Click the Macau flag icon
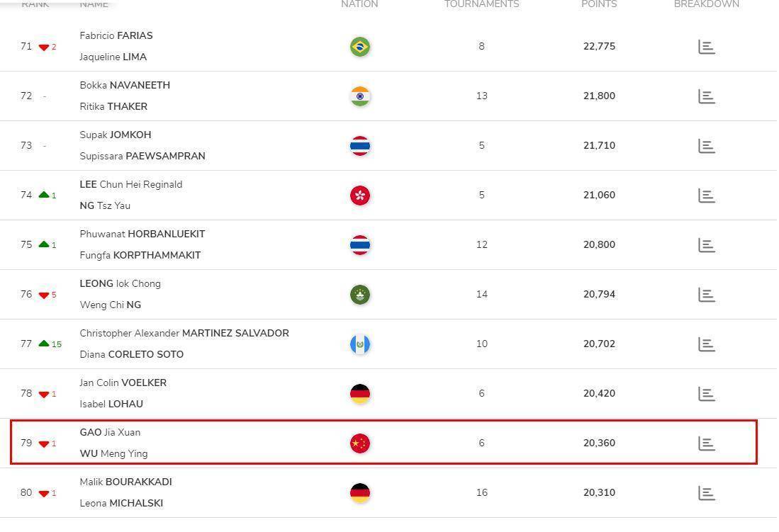 point(359,295)
